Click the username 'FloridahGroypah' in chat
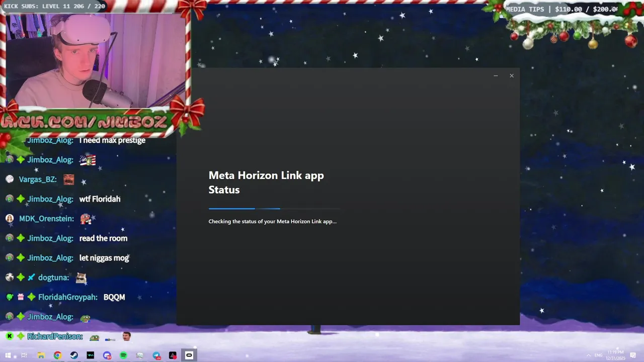This screenshot has height=362, width=644. tap(67, 297)
